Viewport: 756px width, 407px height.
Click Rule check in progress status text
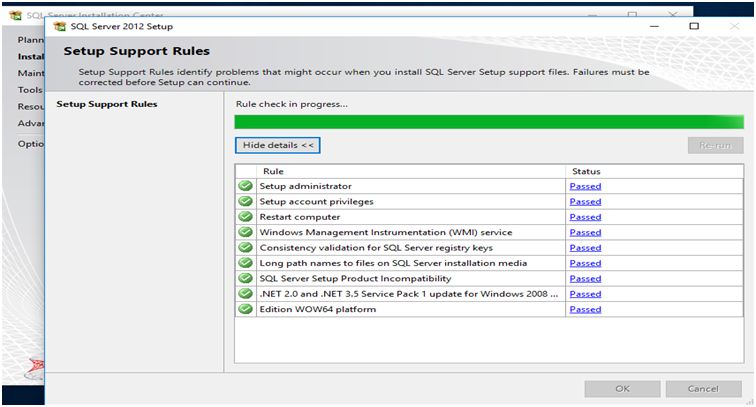tap(292, 104)
